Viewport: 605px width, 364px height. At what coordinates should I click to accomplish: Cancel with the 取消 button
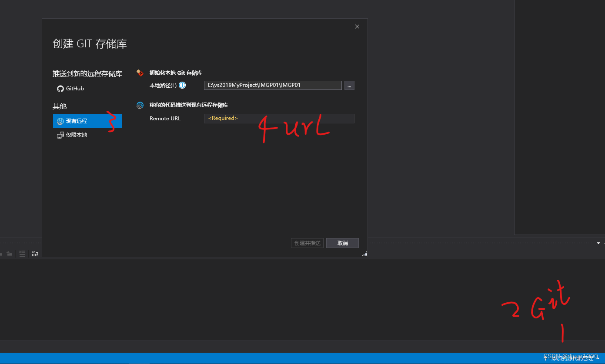pyautogui.click(x=342, y=243)
